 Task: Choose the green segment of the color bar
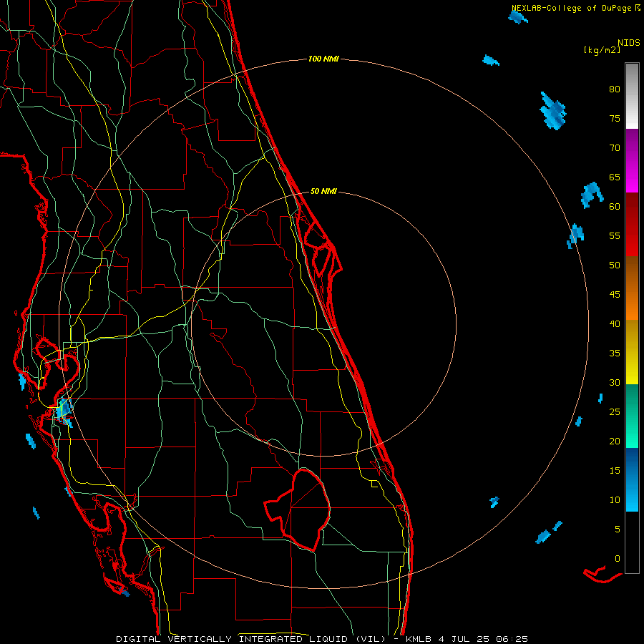[632, 416]
